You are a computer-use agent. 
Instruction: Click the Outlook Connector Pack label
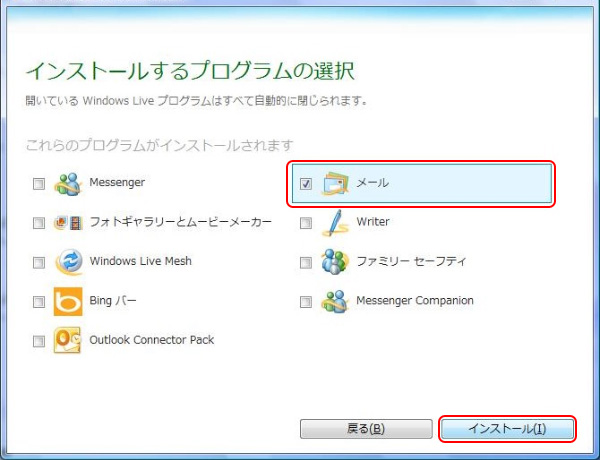click(152, 340)
